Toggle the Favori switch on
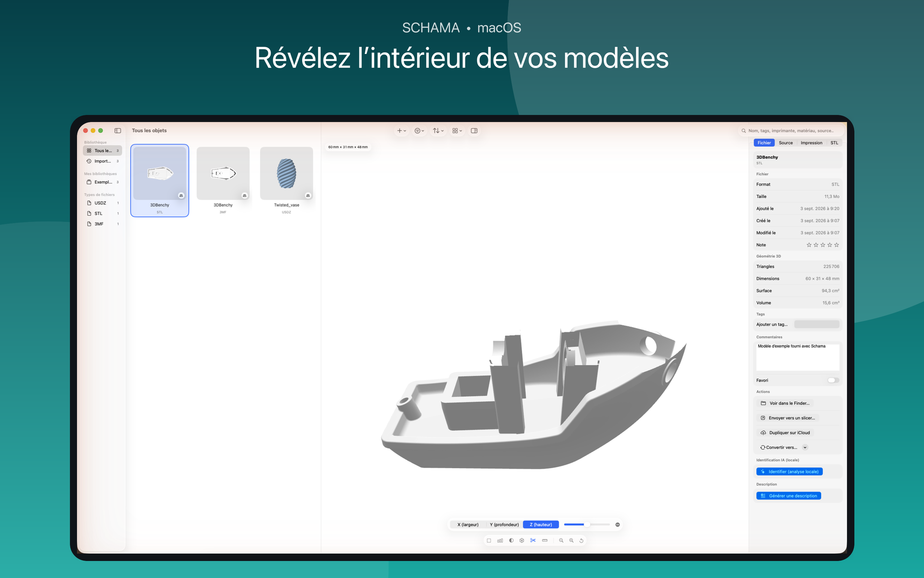This screenshot has width=924, height=578. [834, 381]
